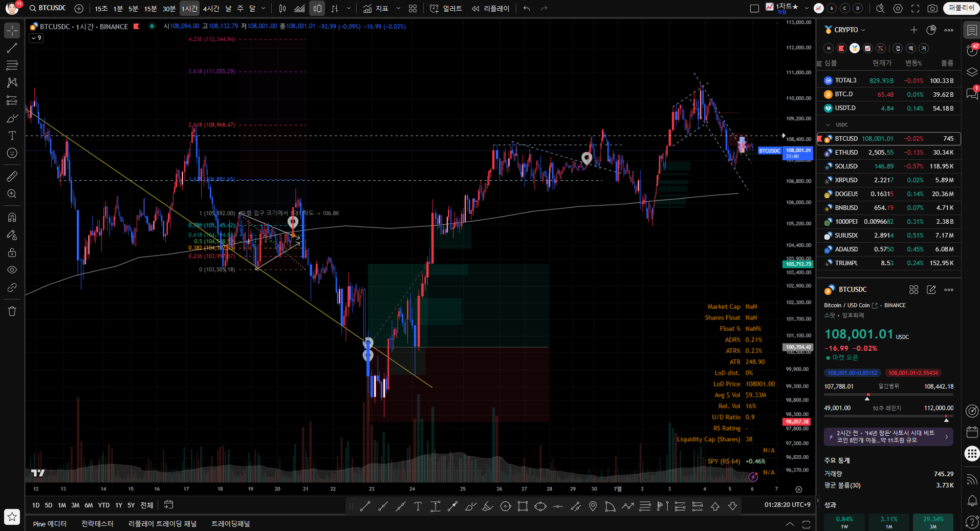Delete drawings with the trash icon
Screen dimensions: 980x531
click(12, 311)
